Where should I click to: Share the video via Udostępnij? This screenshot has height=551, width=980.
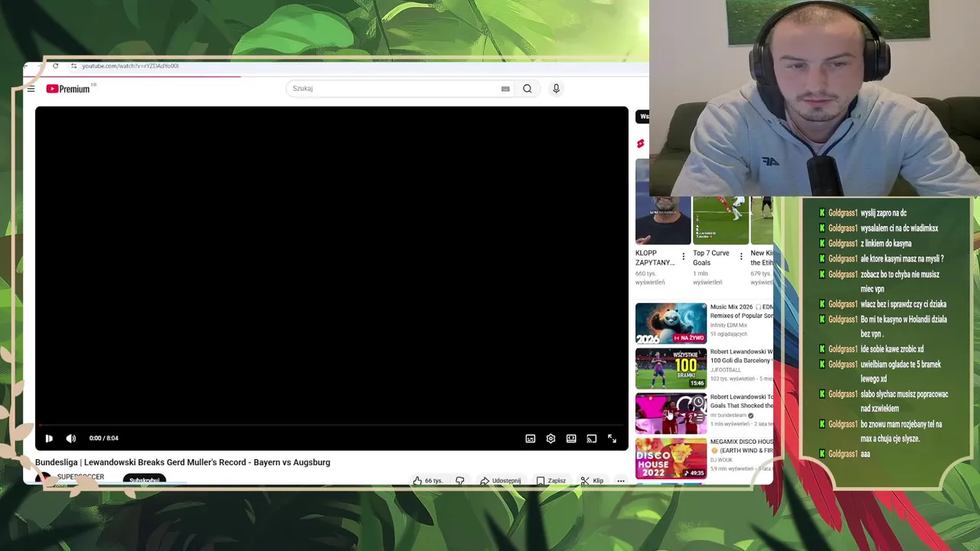[500, 481]
